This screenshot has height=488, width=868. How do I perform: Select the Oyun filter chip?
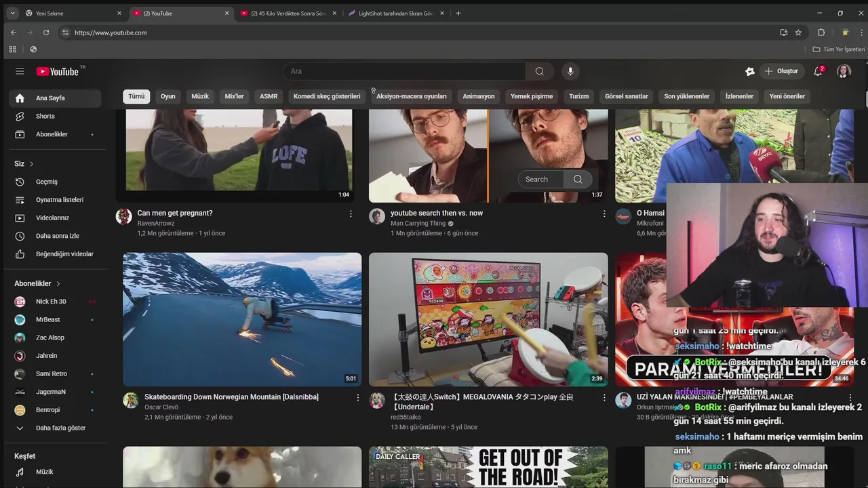point(168,96)
